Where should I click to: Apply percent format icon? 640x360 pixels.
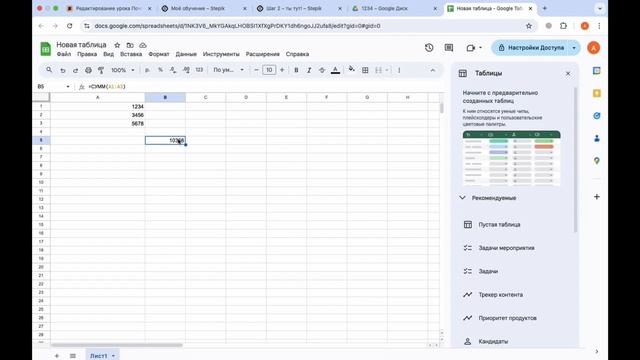(160, 70)
